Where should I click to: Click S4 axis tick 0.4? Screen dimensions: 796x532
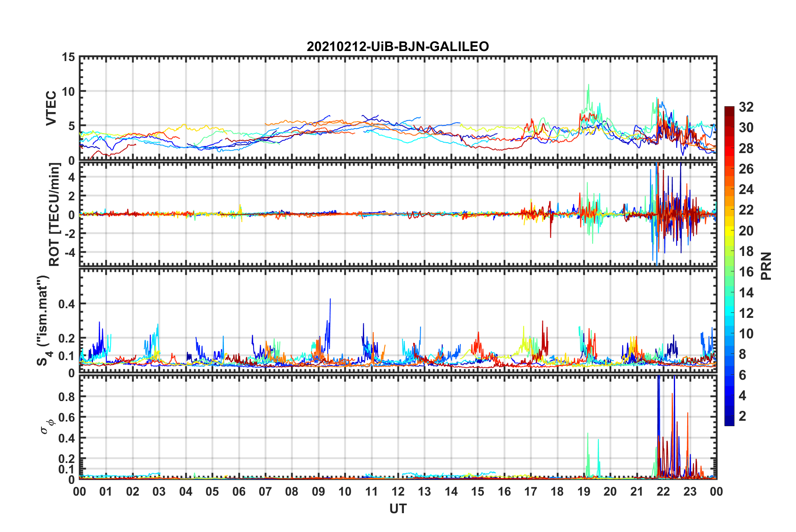(67, 304)
